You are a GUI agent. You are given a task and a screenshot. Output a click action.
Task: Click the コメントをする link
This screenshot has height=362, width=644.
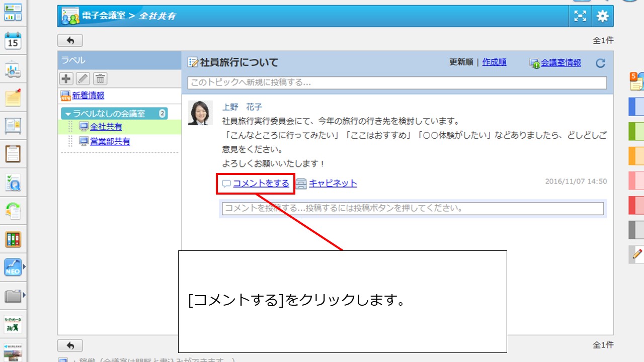[x=261, y=184]
